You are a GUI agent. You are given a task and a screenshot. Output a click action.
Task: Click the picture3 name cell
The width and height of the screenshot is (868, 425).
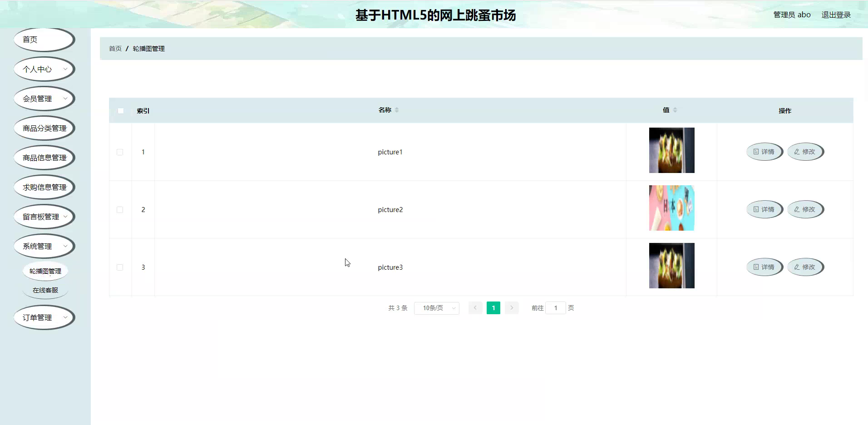tap(390, 267)
